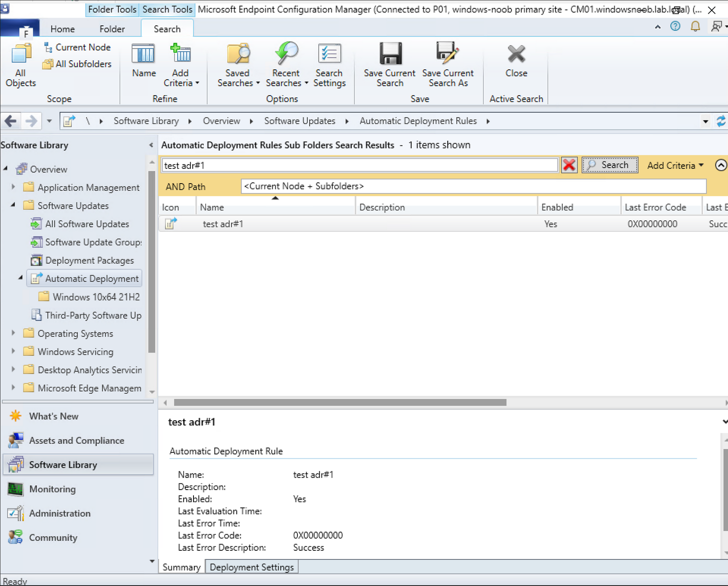Open the Saved Searches dropdown
Image resolution: width=728 pixels, height=586 pixels.
point(238,65)
